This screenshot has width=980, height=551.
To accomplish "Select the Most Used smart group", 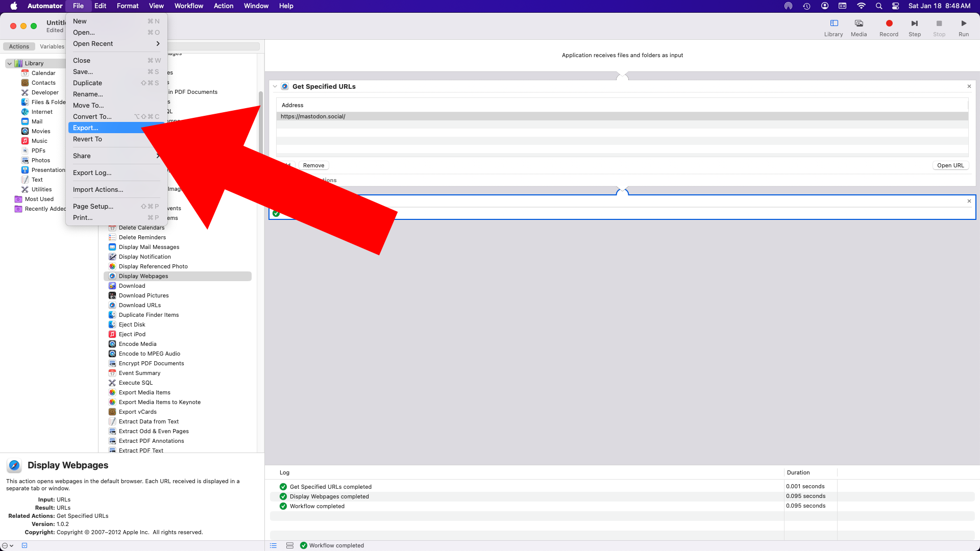I will tap(39, 199).
